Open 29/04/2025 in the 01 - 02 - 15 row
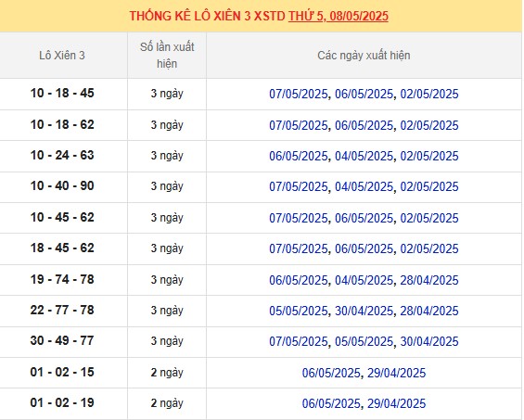 tap(397, 374)
